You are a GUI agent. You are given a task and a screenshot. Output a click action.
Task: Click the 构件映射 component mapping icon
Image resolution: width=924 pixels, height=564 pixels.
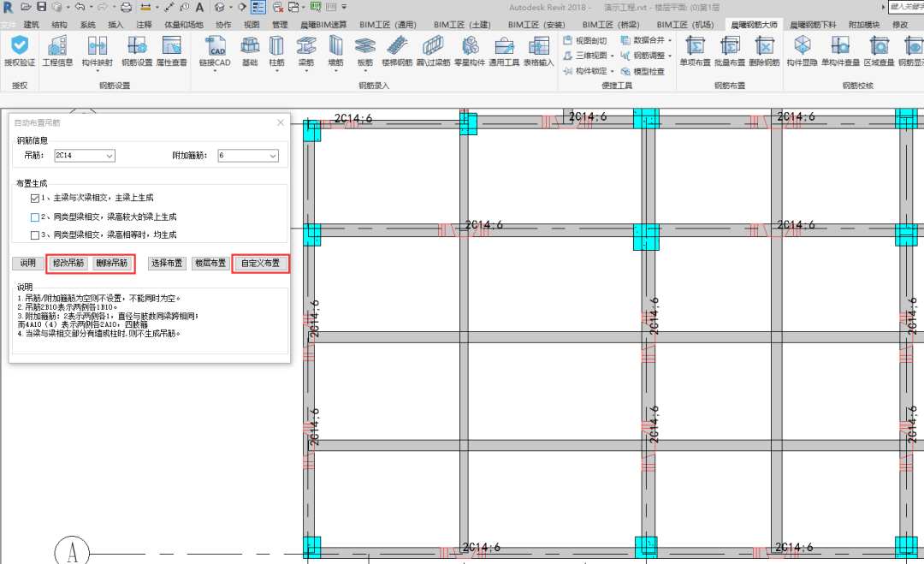(x=97, y=45)
